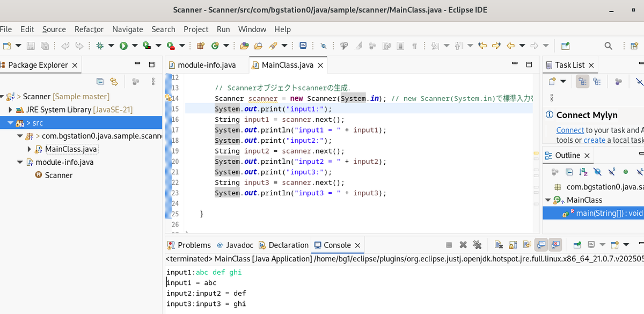644x314 pixels.
Task: Switch to module-info.java editor tab
Action: click(207, 65)
